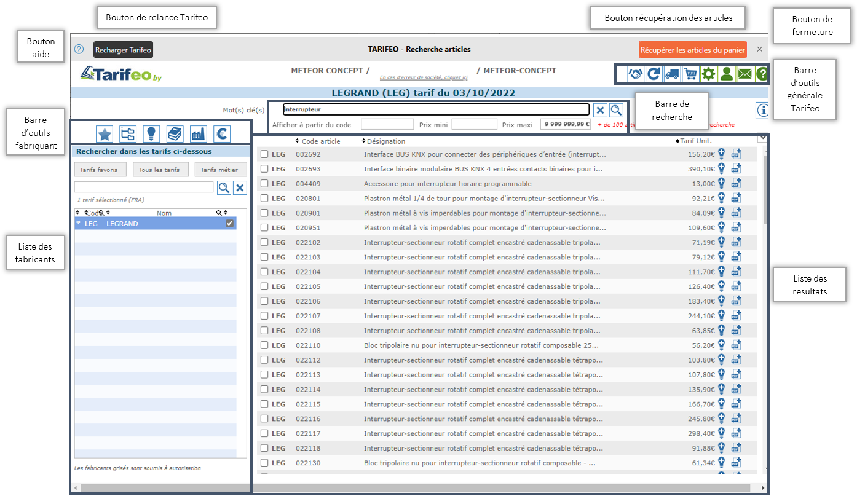This screenshot has height=504, width=857.
Task: Click the information icon below the toolbar
Action: click(x=762, y=110)
